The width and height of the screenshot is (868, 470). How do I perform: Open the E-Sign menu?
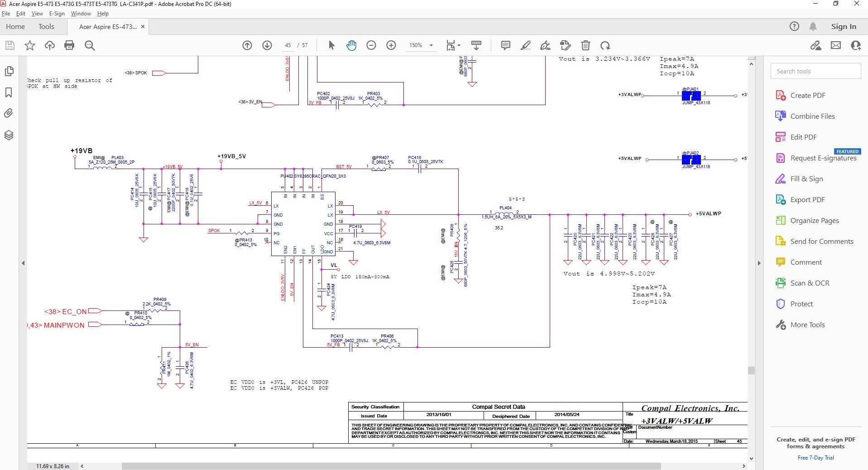[x=57, y=14]
